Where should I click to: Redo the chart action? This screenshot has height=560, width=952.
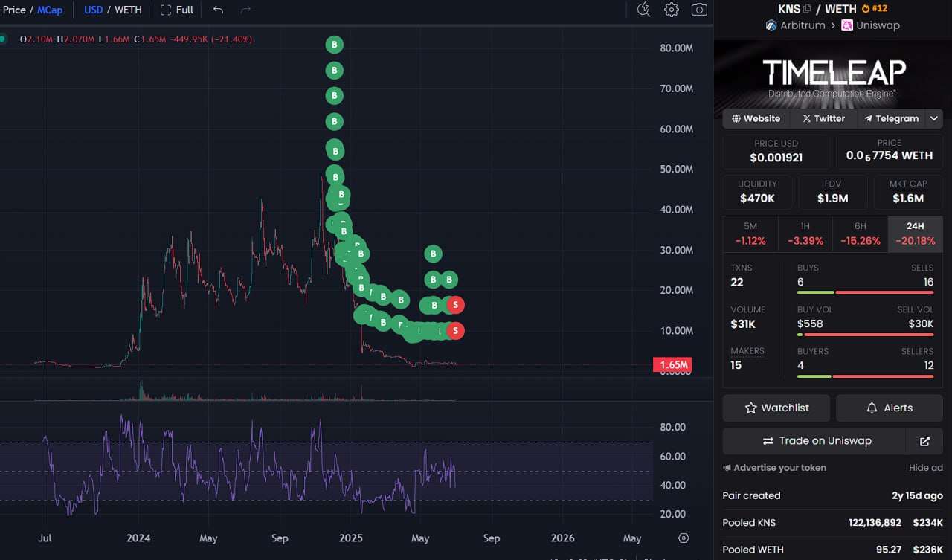point(246,10)
